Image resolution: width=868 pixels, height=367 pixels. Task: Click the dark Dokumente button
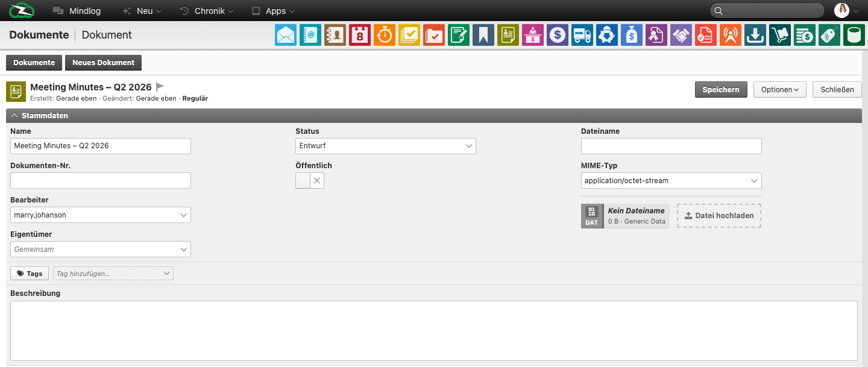[x=34, y=63]
